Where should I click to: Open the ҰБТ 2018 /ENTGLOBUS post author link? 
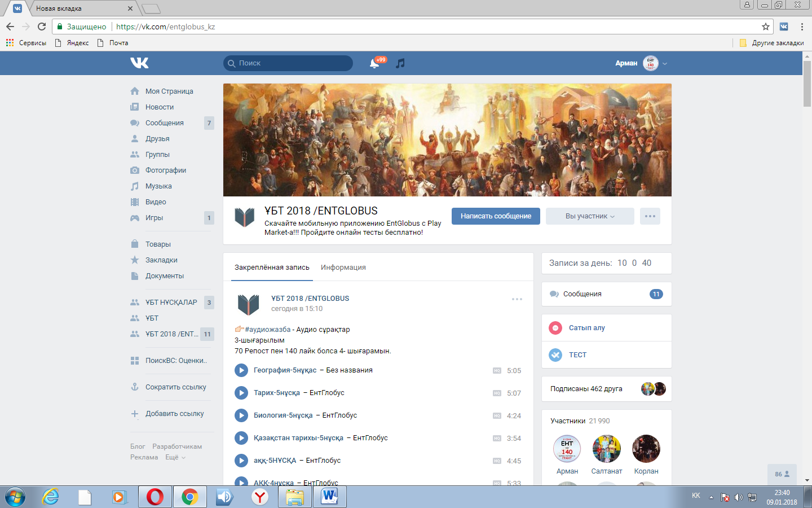[310, 299]
